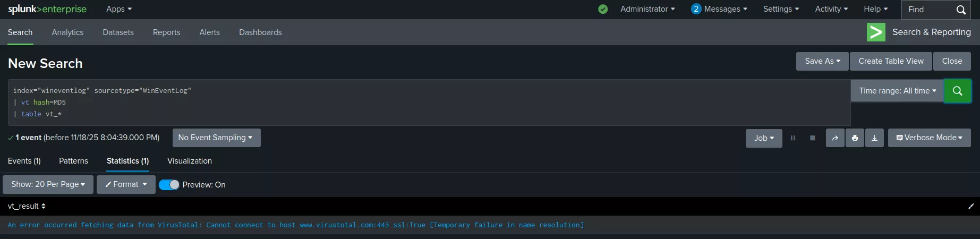Open the Time range All time dropdown
Screen dimensions: 980x239
(x=897, y=91)
